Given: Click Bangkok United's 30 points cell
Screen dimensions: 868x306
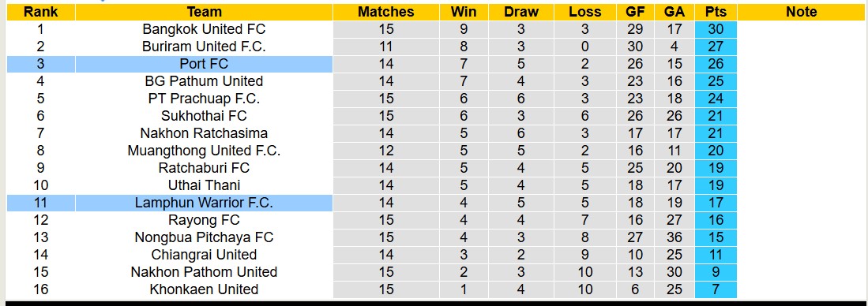Looking at the screenshot, I should (x=716, y=29).
